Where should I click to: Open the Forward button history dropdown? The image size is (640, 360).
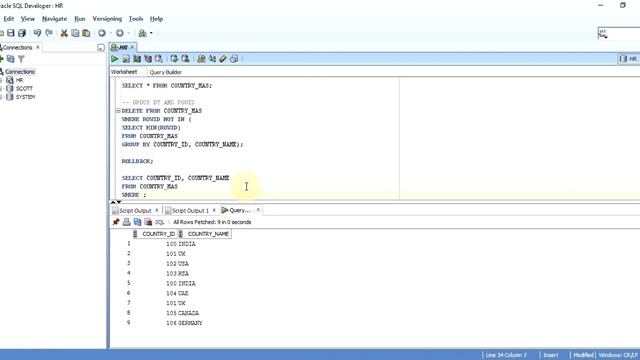coord(129,33)
